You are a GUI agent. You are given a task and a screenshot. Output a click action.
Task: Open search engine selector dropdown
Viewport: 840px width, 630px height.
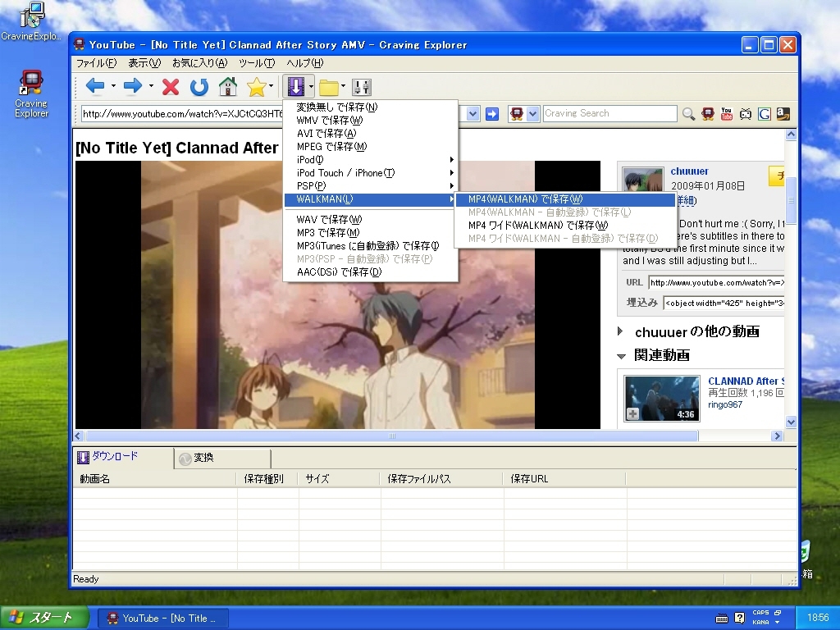tap(532, 113)
